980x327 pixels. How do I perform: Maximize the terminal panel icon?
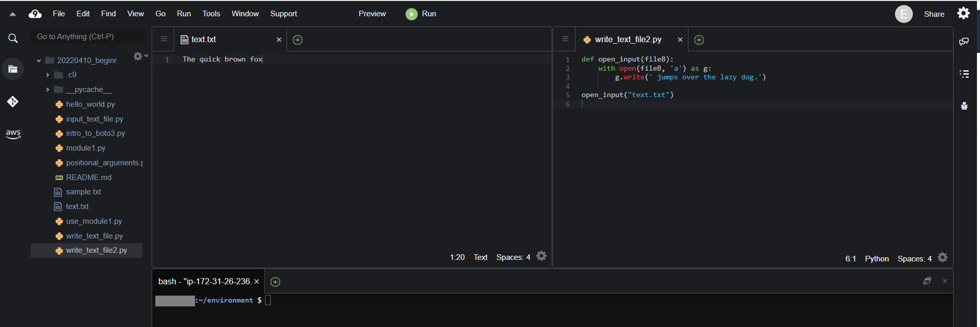click(927, 281)
